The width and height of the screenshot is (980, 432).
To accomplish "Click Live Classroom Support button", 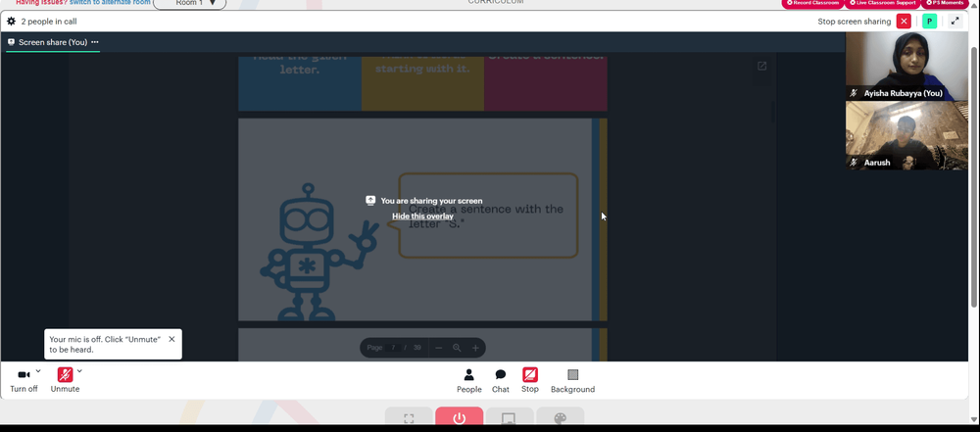I will click(x=882, y=3).
